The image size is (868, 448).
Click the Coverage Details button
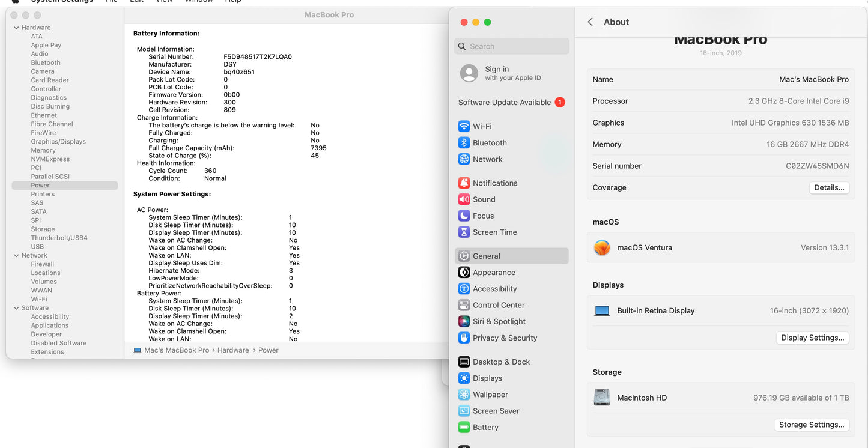click(x=829, y=188)
